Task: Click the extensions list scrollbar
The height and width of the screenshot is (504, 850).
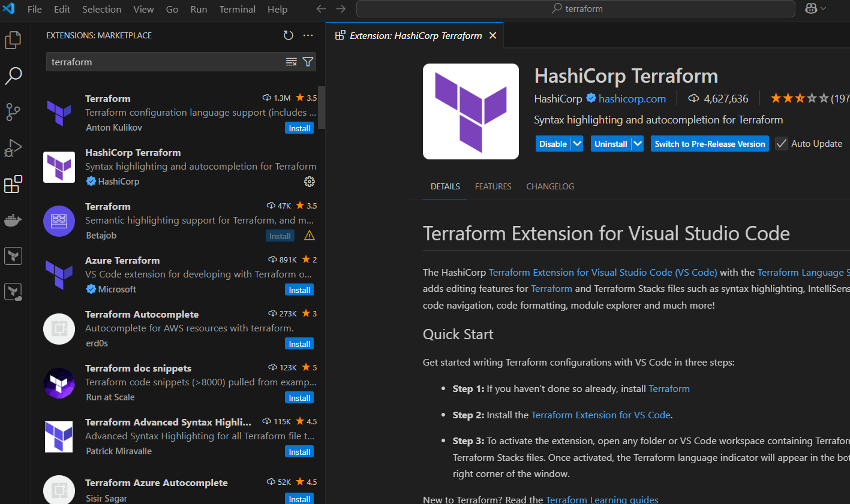Action: point(322,107)
